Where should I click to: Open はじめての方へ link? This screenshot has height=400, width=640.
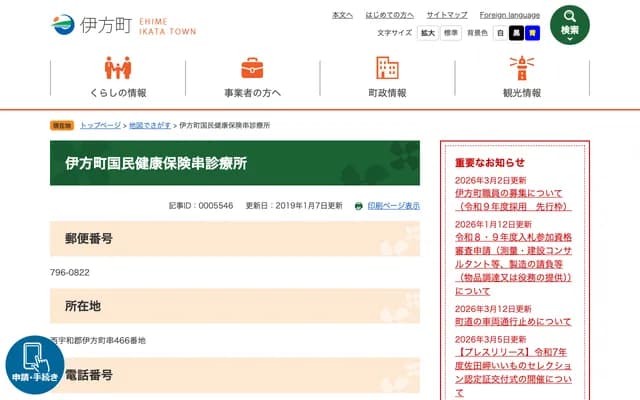pyautogui.click(x=390, y=15)
